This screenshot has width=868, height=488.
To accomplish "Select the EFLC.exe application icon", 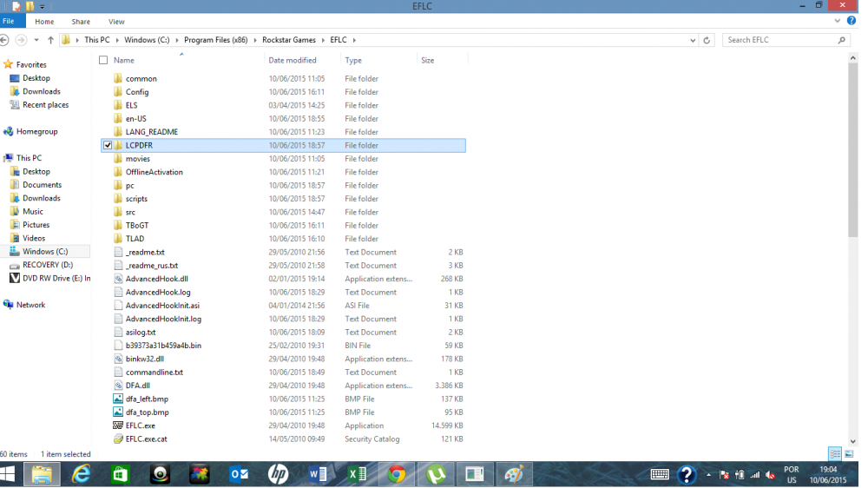I will (x=118, y=425).
